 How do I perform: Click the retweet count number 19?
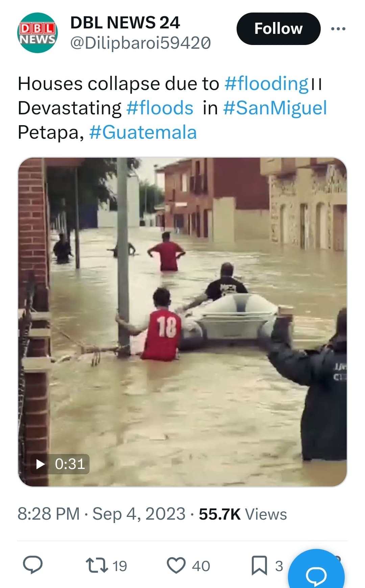coord(120,566)
